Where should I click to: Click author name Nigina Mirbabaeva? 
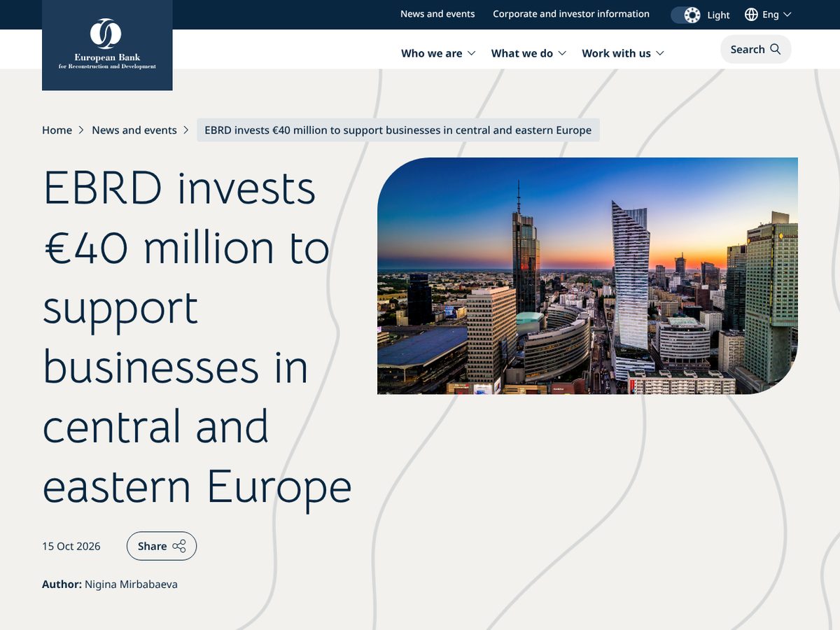tap(131, 584)
